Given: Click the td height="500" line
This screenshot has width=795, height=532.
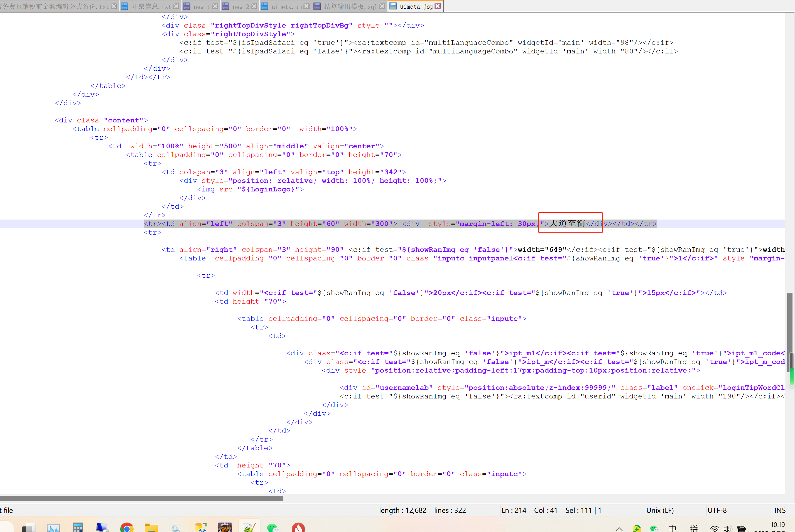Looking at the screenshot, I should click(246, 146).
